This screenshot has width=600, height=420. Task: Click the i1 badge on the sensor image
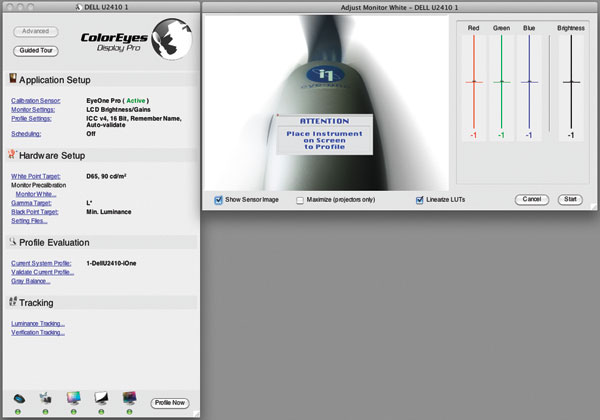click(x=325, y=74)
